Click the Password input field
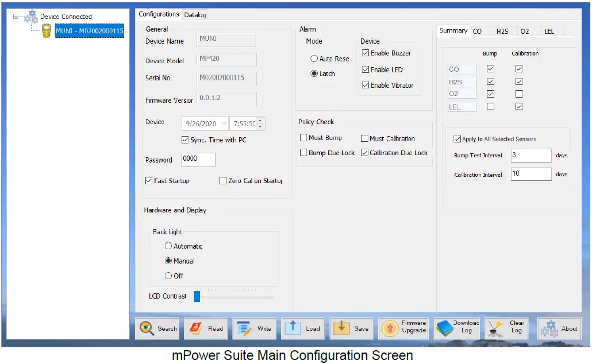Image resolution: width=592 pixels, height=364 pixels. tap(198, 160)
